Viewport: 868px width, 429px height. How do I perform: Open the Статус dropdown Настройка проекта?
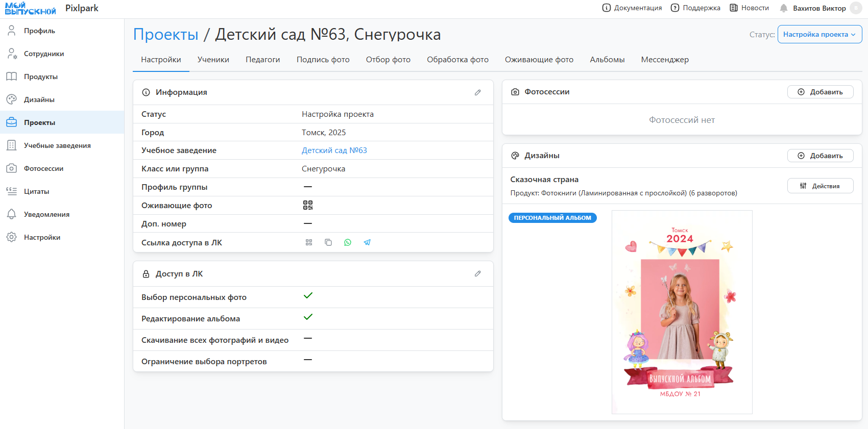[819, 34]
